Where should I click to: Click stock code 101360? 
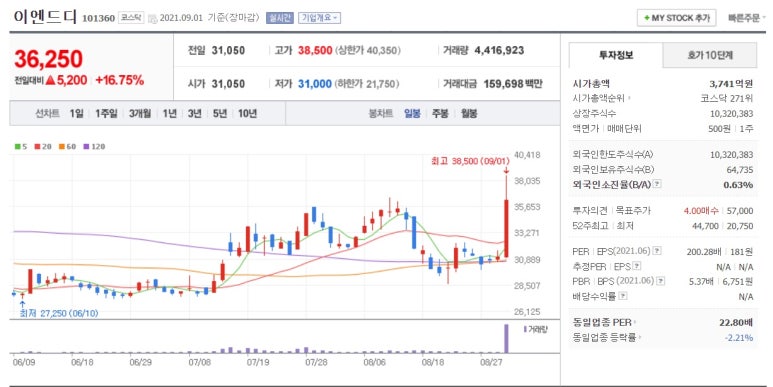point(98,18)
